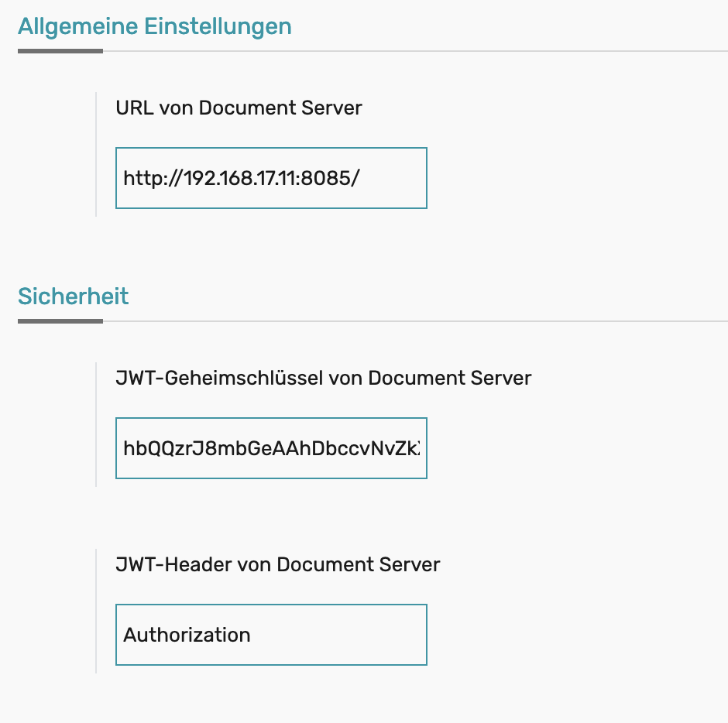
Task: Click the secret key text starting with hbQQzrJ8
Action: [271, 449]
